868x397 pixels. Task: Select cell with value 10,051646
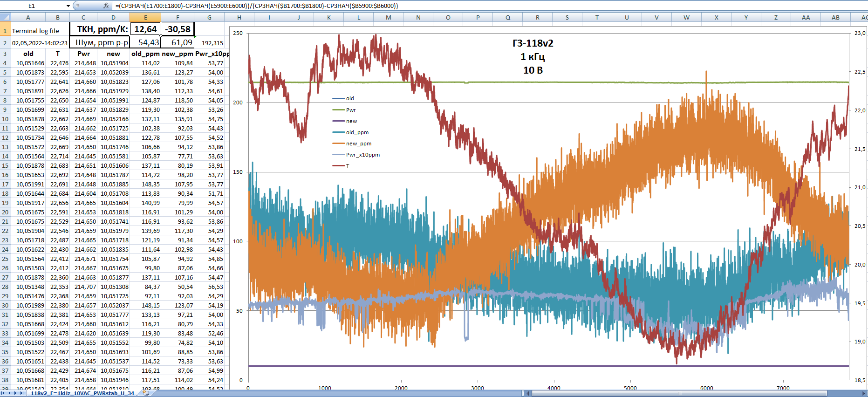(28, 63)
